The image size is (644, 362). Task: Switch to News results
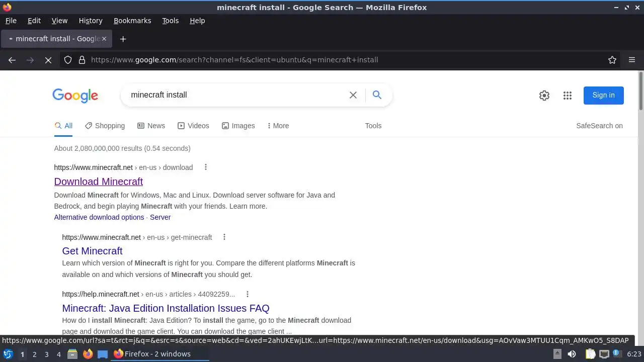coord(151,126)
